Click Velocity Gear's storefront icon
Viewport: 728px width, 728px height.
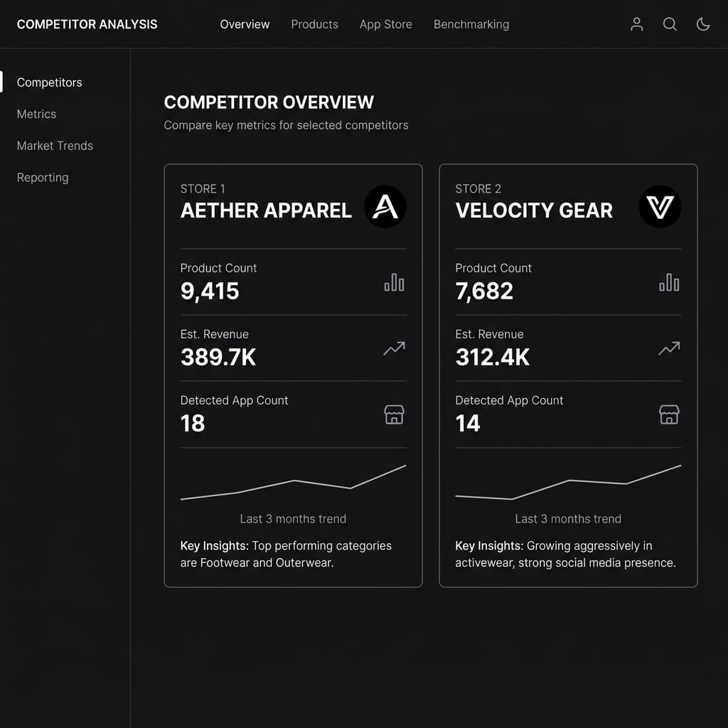pos(669,414)
